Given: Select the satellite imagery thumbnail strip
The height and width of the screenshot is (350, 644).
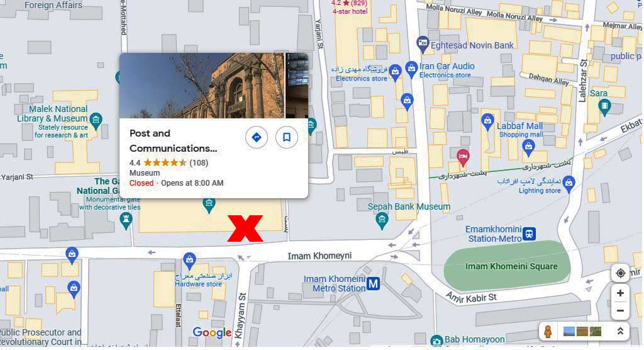Looking at the screenshot, I should point(582,331).
